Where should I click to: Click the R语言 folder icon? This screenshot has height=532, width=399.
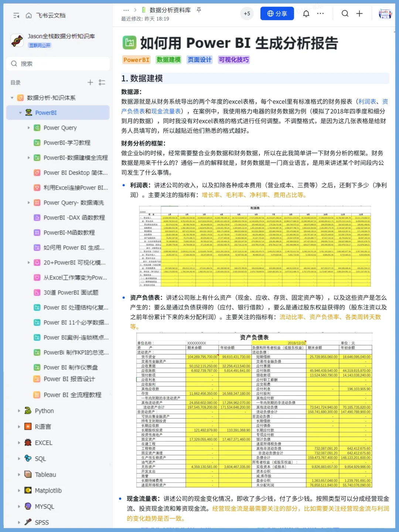coord(28,426)
